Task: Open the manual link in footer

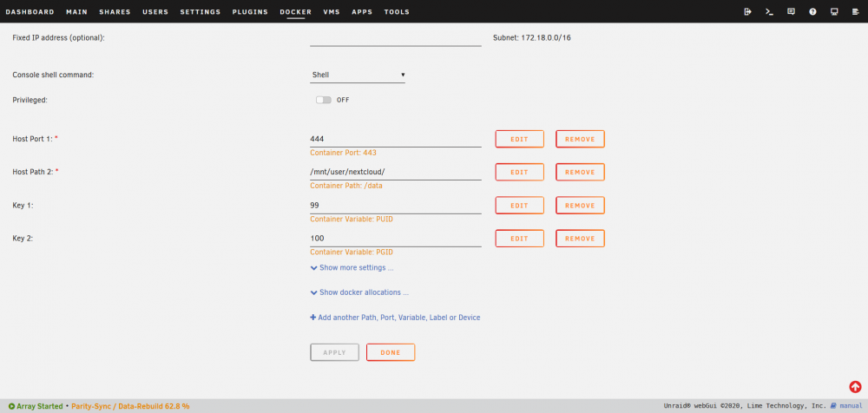Action: pyautogui.click(x=851, y=406)
